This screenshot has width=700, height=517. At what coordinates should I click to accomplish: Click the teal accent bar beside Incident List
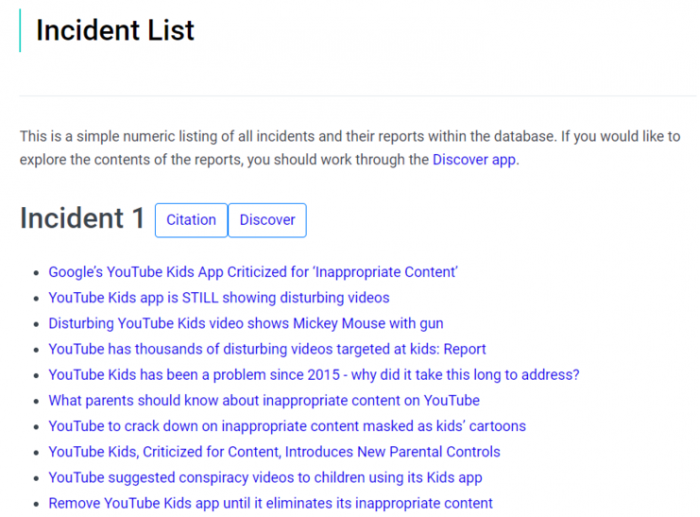[x=19, y=30]
